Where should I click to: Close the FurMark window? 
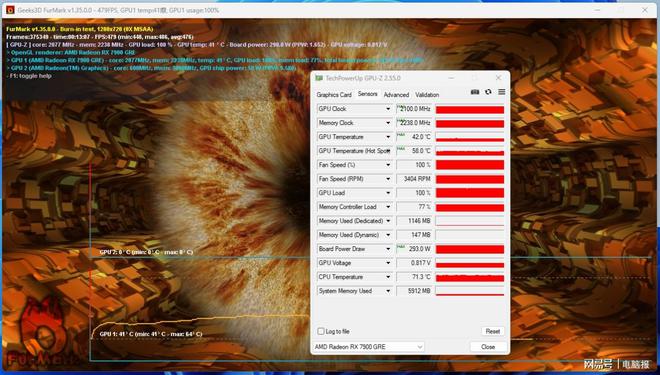[644, 10]
